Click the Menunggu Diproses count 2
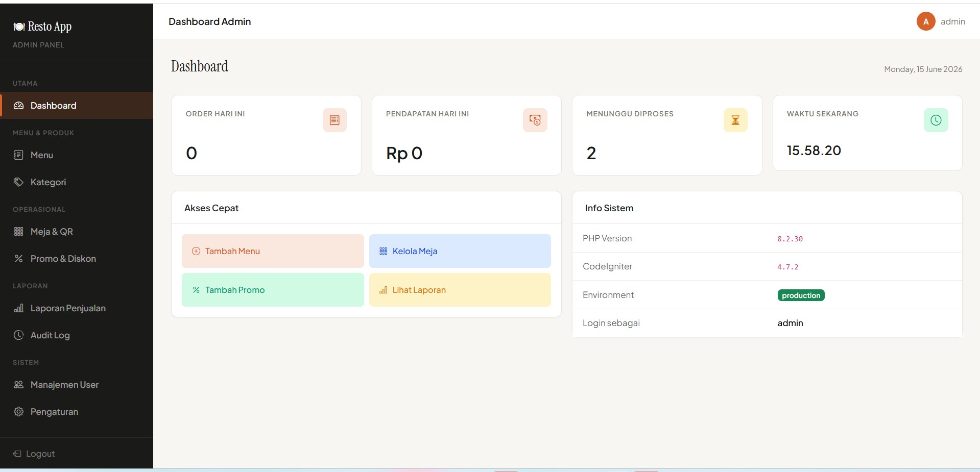The image size is (980, 472). click(x=591, y=153)
